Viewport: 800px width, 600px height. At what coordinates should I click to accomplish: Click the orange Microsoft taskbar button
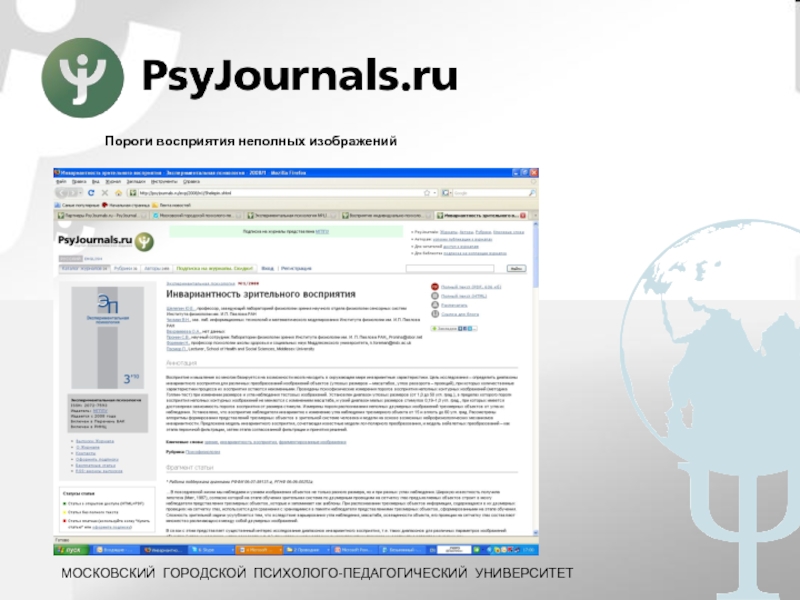(259, 550)
